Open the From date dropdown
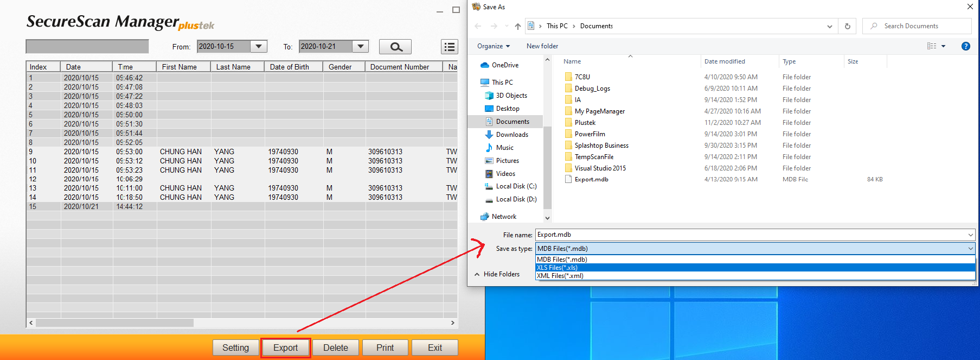 [259, 47]
